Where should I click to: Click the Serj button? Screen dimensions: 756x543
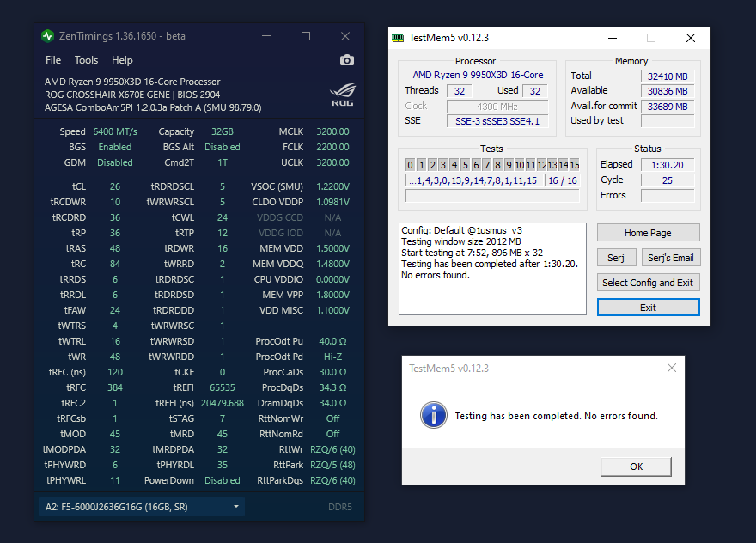[x=616, y=258]
